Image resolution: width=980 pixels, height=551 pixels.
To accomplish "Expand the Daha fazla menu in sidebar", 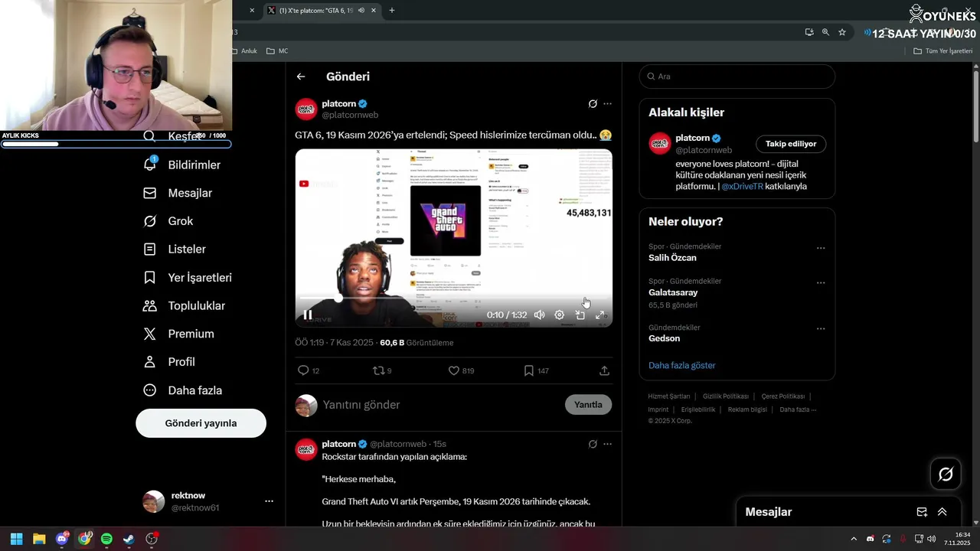I will [x=183, y=390].
